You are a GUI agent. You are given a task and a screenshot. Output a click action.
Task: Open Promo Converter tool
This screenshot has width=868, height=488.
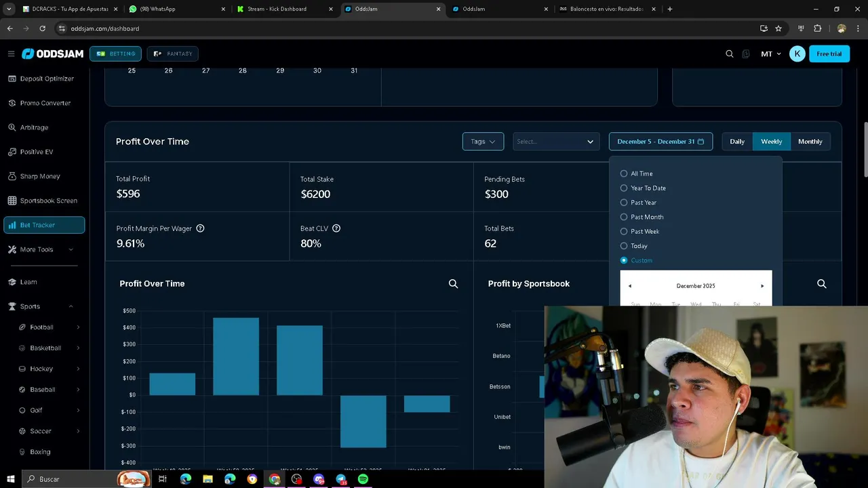(45, 103)
